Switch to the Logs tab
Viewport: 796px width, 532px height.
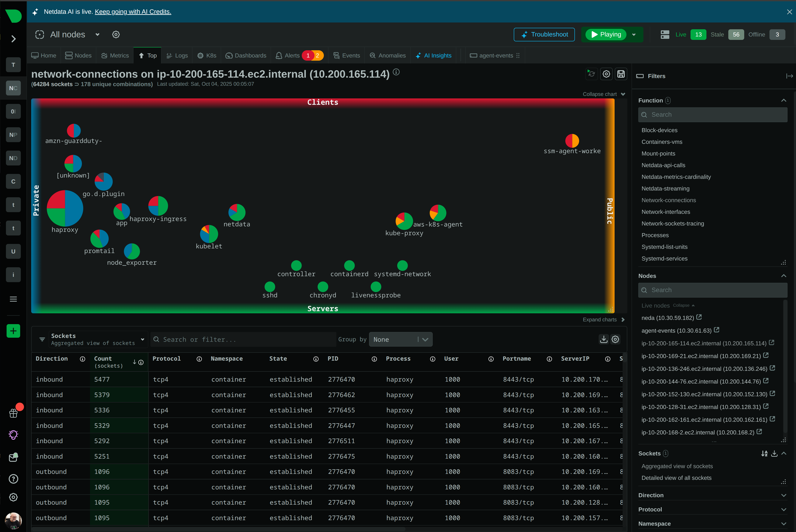pos(177,55)
